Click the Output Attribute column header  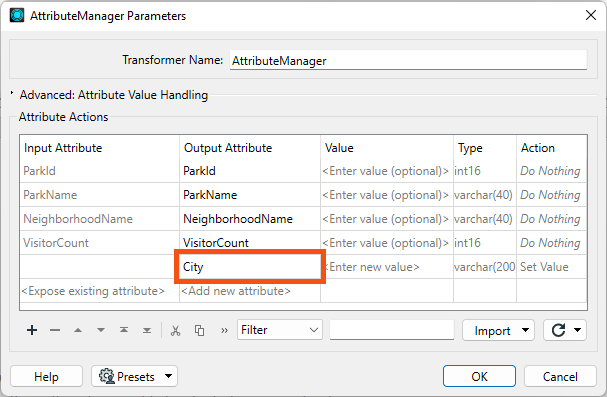(x=250, y=147)
